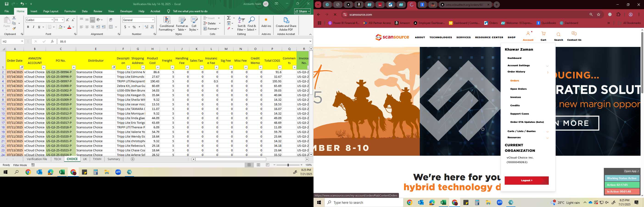Open Sort & Filter in Editing group
Viewport: 644px width, 207px height.
pyautogui.click(x=241, y=24)
